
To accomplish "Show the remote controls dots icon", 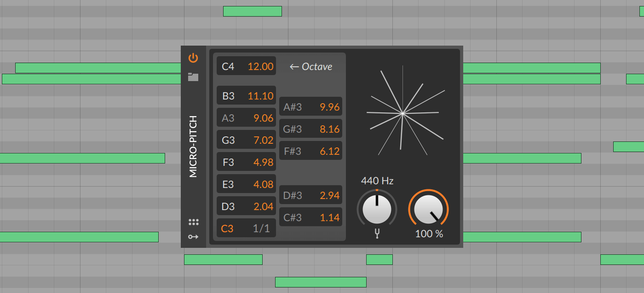I will [194, 222].
